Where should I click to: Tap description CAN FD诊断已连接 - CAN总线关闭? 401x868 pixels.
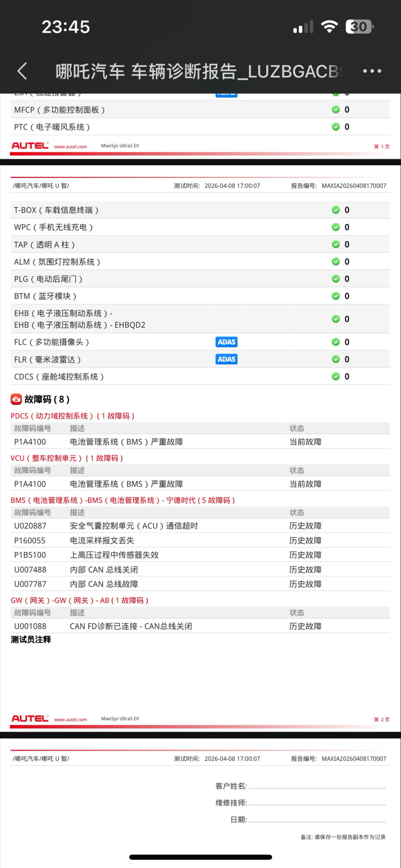pyautogui.click(x=131, y=626)
